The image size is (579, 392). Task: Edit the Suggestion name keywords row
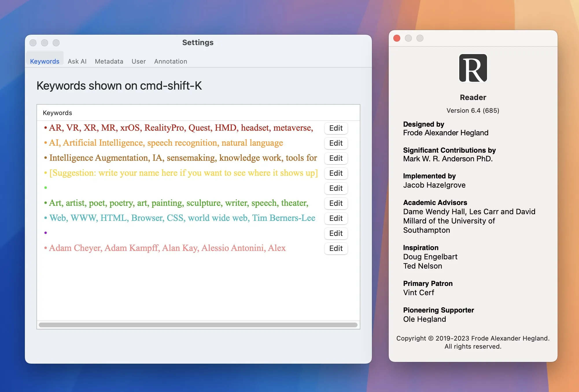pyautogui.click(x=336, y=173)
